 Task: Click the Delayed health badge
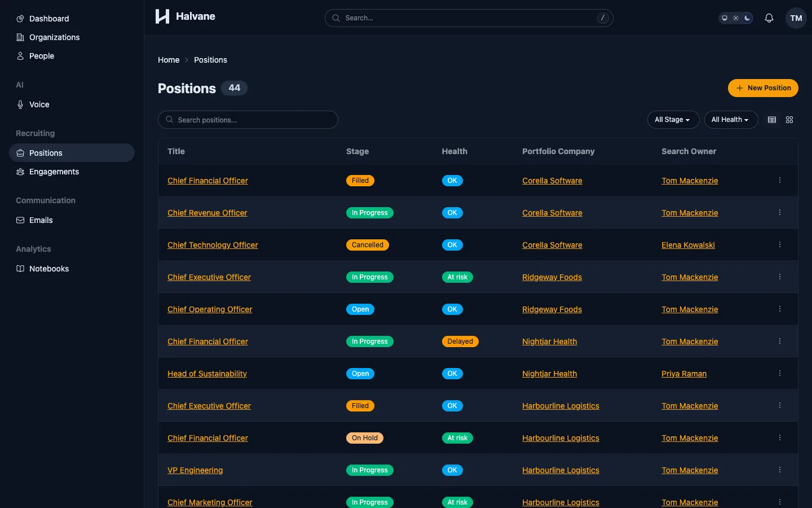click(x=460, y=341)
